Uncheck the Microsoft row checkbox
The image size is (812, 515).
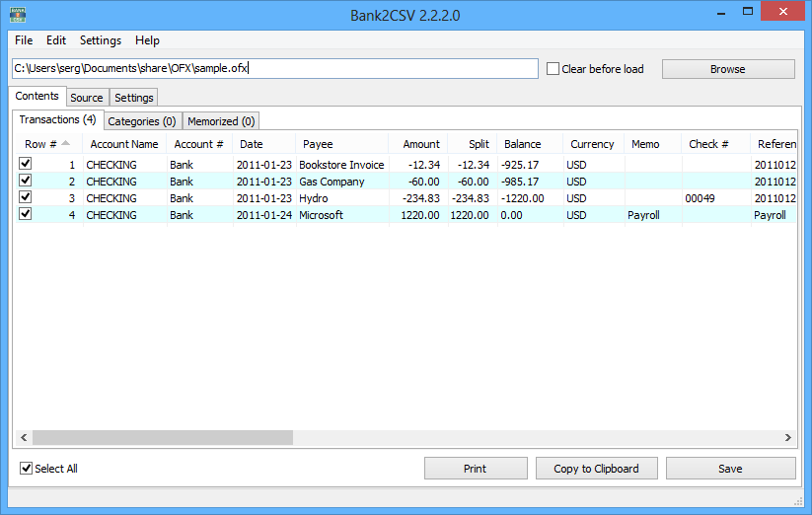26,214
